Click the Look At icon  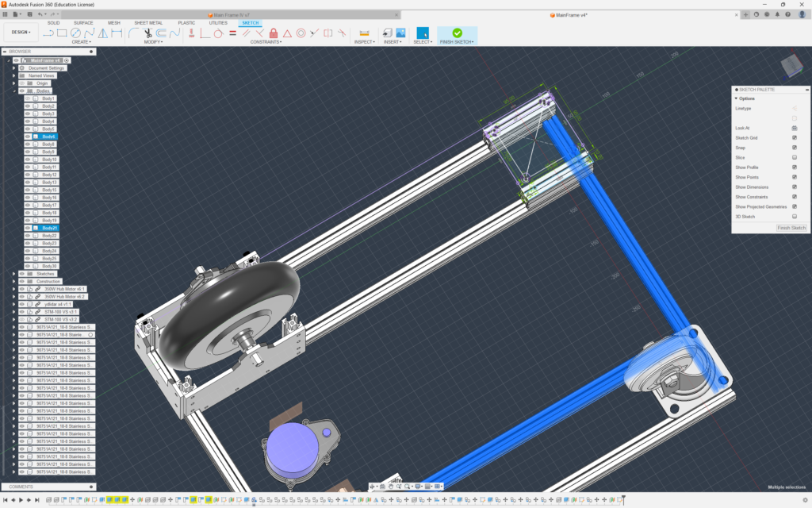coord(794,128)
